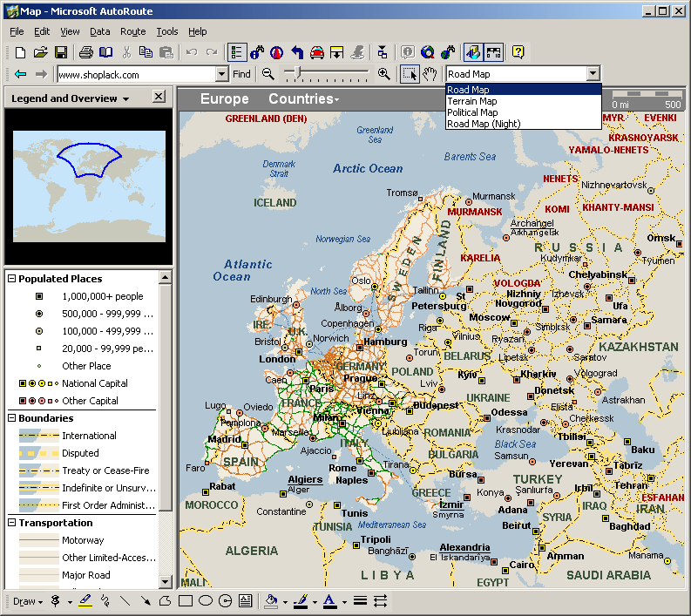Click legend scrollbar down arrow
This screenshot has width=691, height=616.
click(166, 582)
